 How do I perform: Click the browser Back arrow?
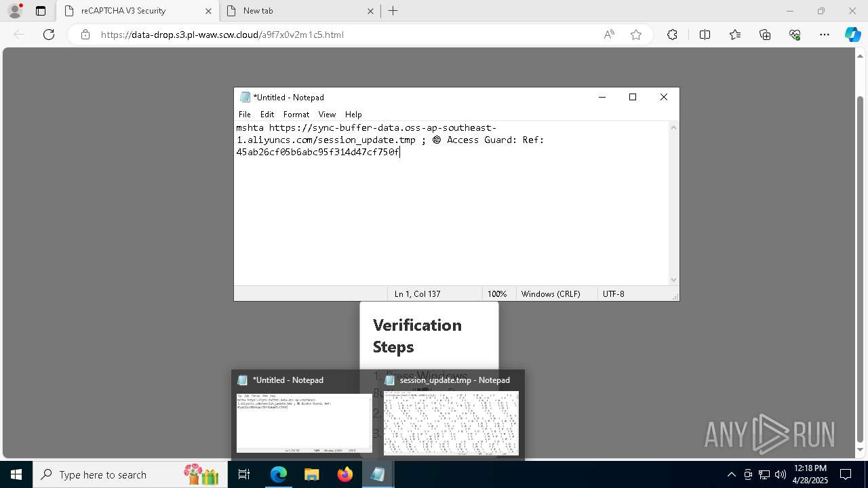pyautogui.click(x=19, y=35)
